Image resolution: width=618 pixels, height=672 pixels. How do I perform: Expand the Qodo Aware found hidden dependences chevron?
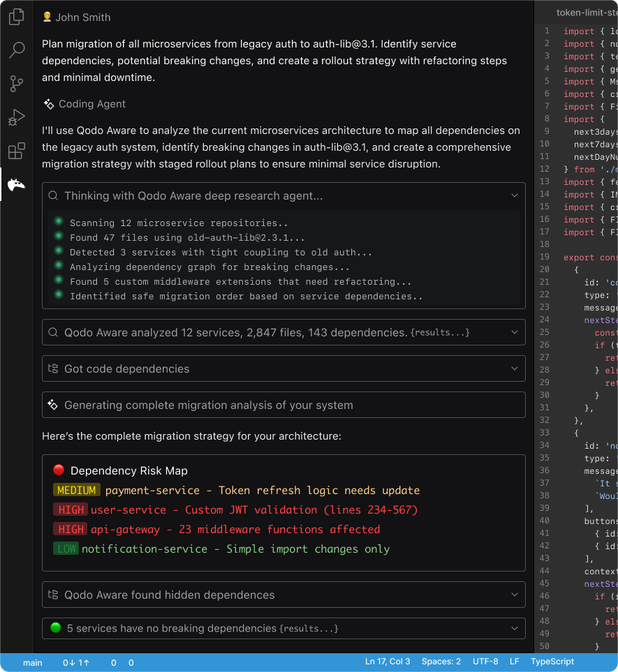[515, 595]
